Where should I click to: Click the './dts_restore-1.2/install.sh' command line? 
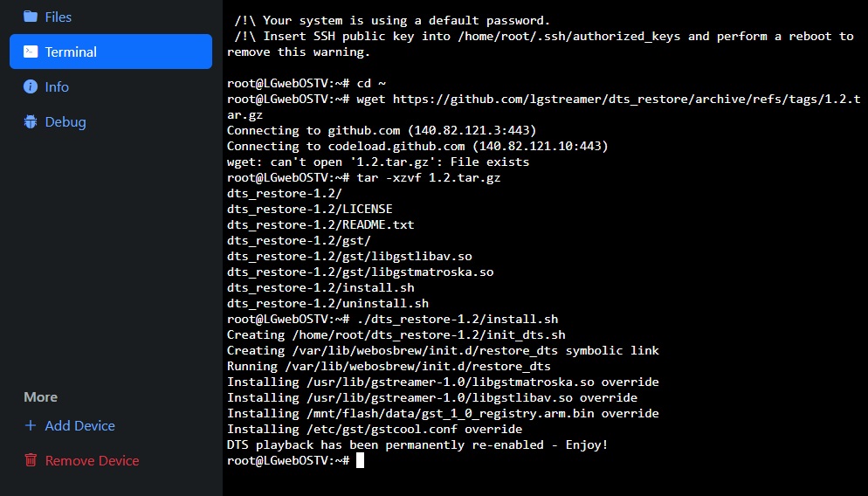click(x=457, y=319)
